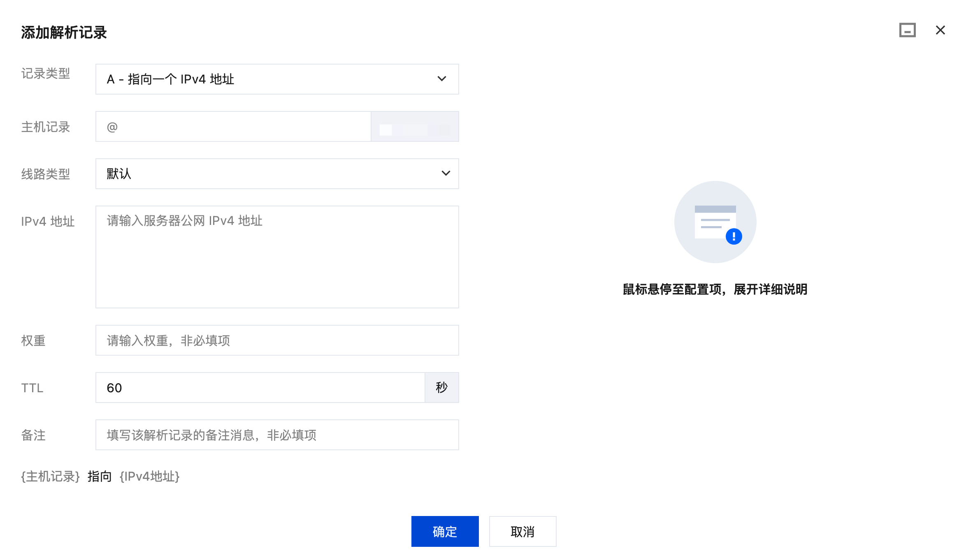The height and width of the screenshot is (560, 966).
Task: Expand the 记录类型 dropdown arrow
Action: pos(441,79)
